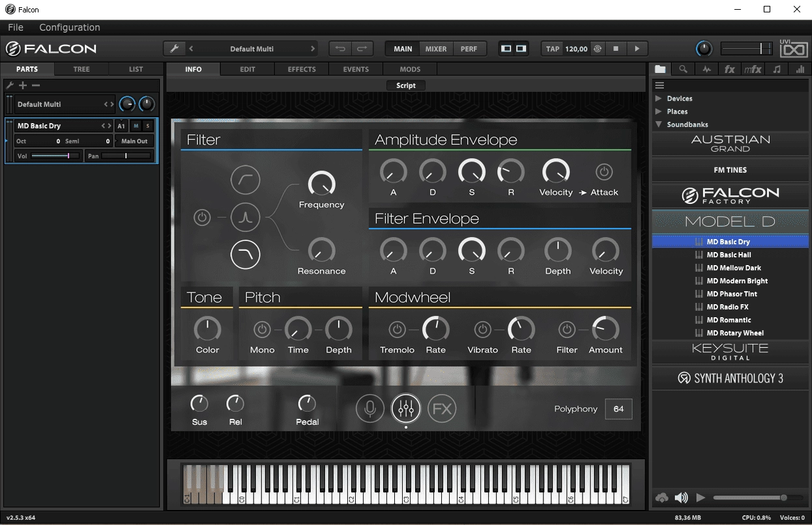
Task: Show the FX page circle button
Action: click(x=442, y=408)
